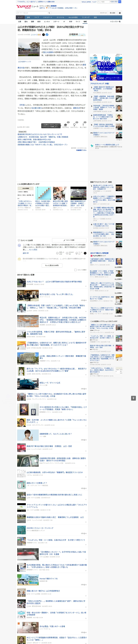
Task: Click the magnifier icon beside keyword field
Action: click(49, 13)
